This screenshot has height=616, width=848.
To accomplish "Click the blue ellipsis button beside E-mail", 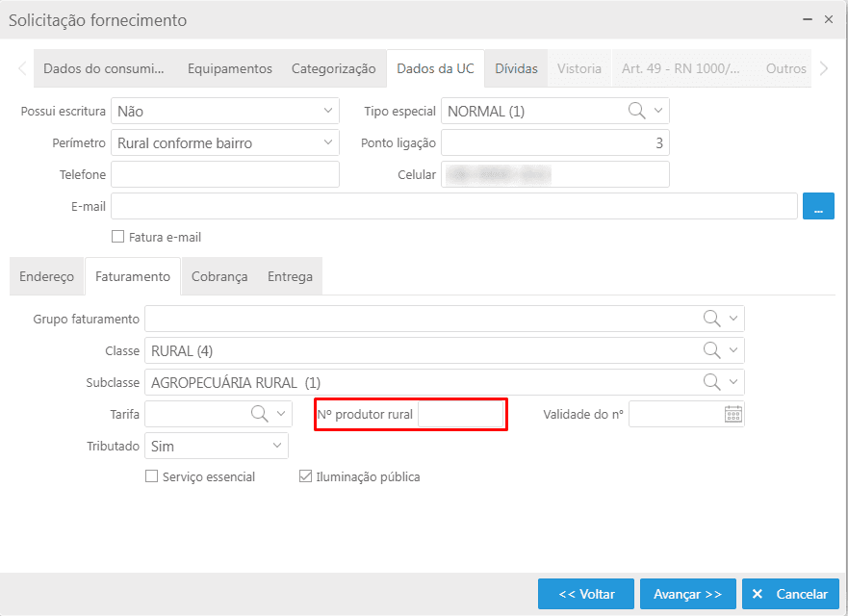I will pyautogui.click(x=818, y=206).
